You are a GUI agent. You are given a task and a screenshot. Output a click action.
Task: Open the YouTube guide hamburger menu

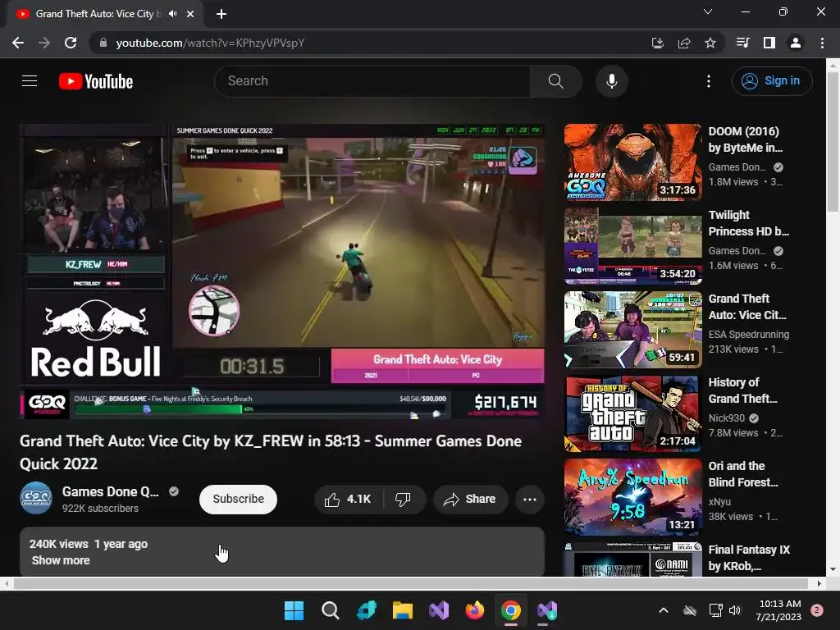click(x=30, y=81)
